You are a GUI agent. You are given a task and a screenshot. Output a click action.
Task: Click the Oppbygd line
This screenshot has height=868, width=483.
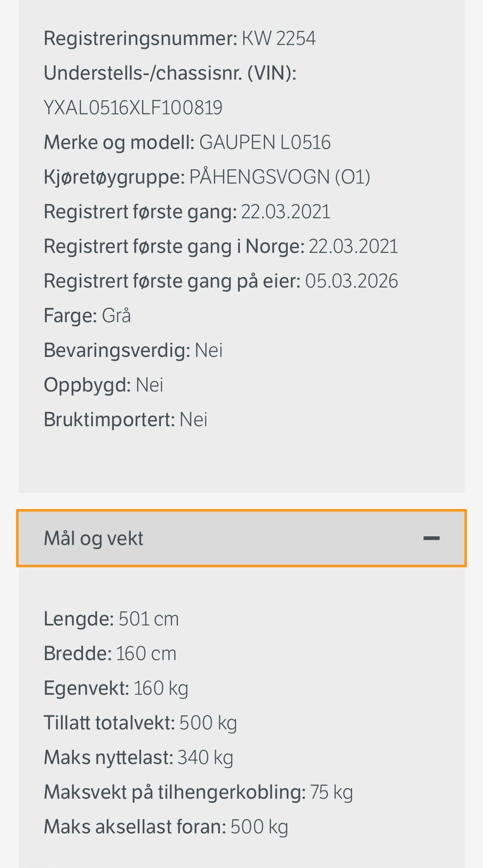pyautogui.click(x=103, y=385)
